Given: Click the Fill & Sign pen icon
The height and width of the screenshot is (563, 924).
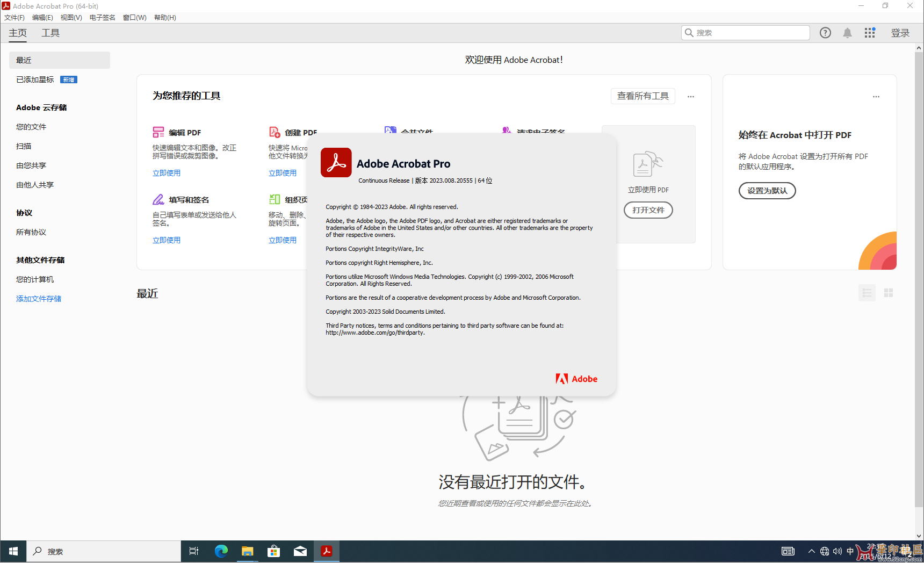Looking at the screenshot, I should (158, 199).
